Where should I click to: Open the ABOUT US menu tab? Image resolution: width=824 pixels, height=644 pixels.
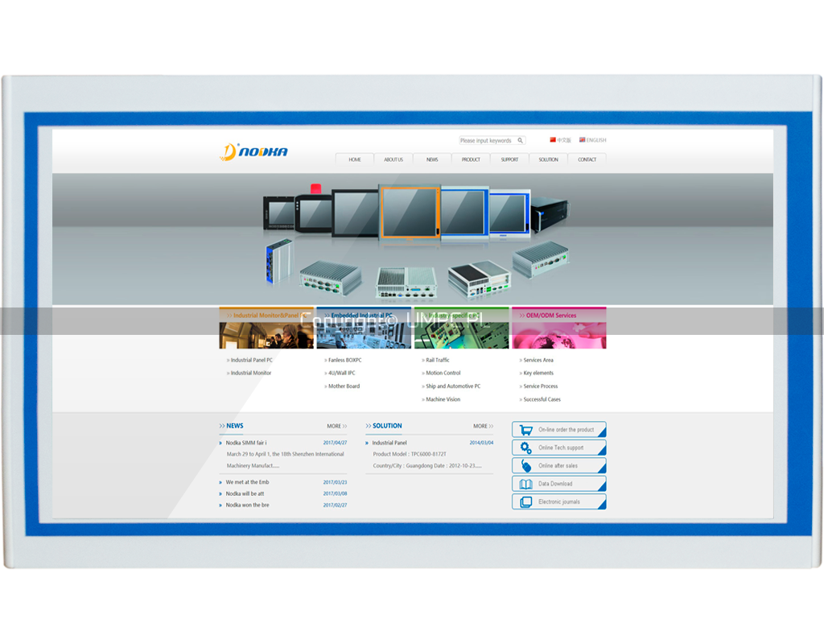click(393, 159)
